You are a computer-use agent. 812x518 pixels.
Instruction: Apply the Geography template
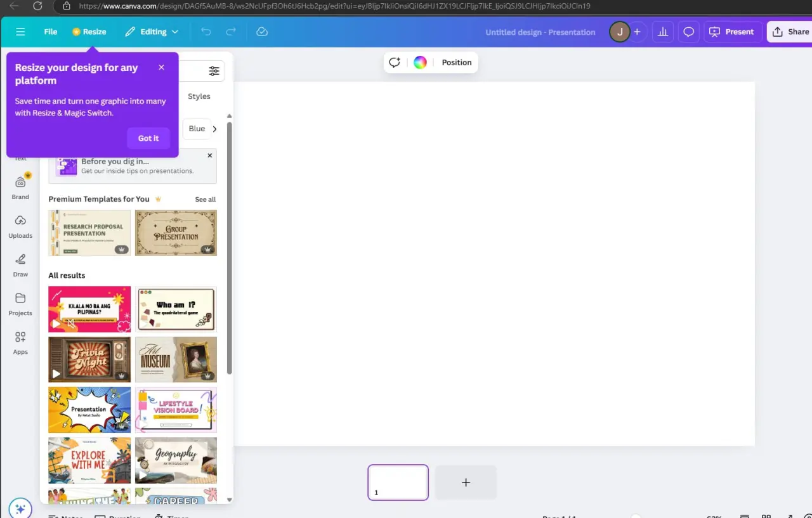coord(176,460)
